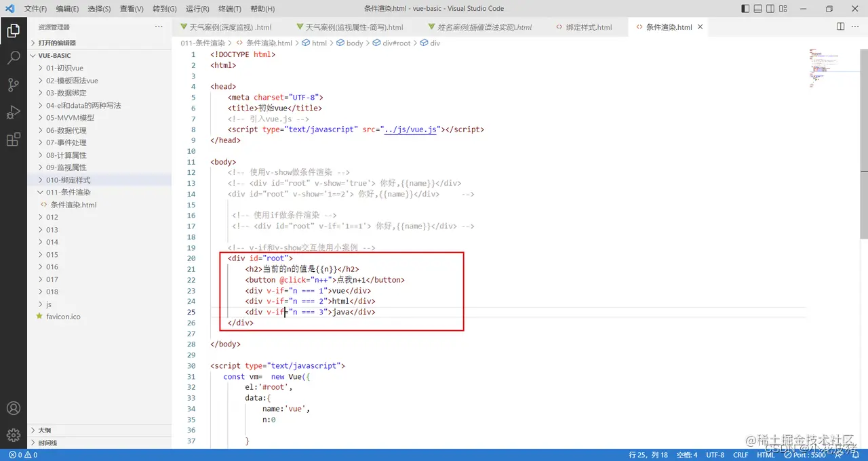This screenshot has width=868, height=461.
Task: Switch to 天气案例(监视属性-简写).html tab
Action: pos(355,27)
